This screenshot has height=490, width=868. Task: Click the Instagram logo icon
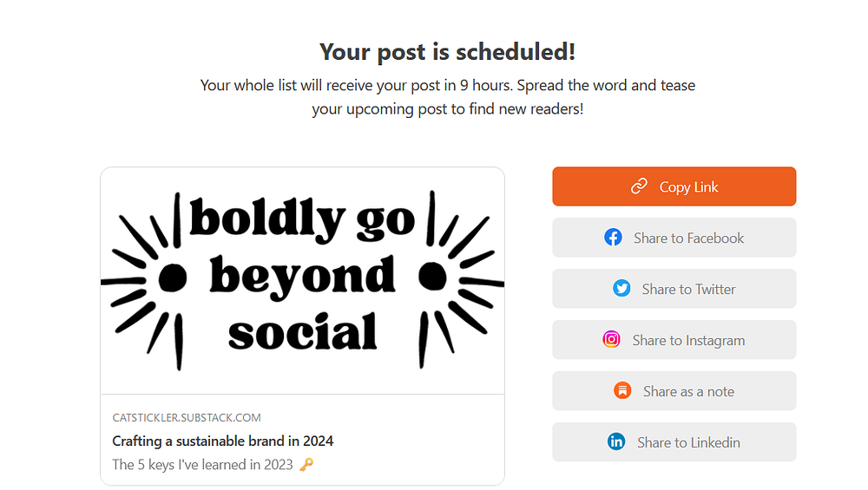pyautogui.click(x=612, y=340)
